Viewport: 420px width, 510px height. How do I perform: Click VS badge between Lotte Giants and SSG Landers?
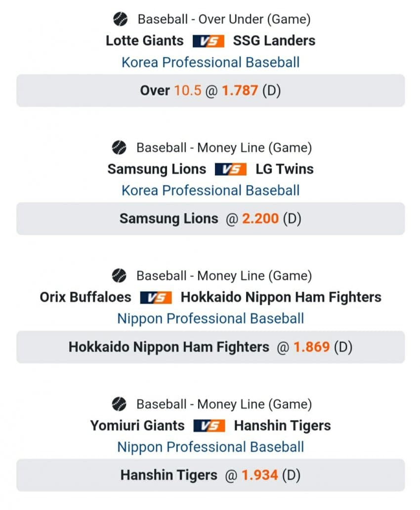tap(209, 41)
